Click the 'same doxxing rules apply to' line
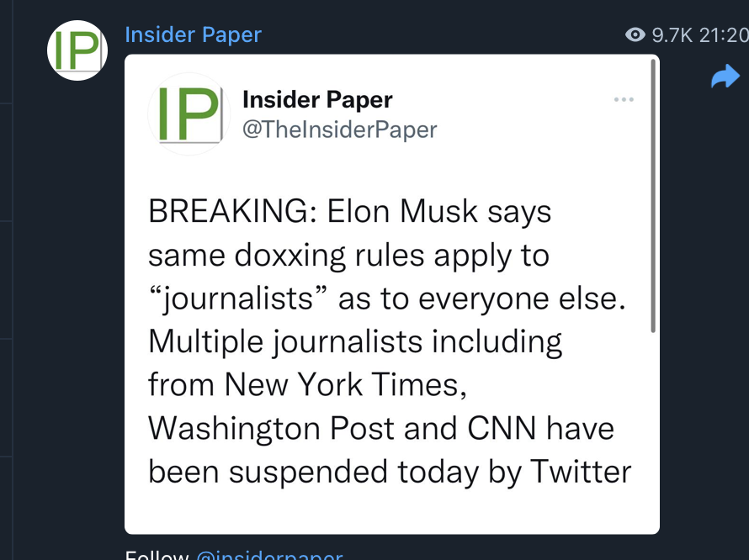 coord(348,256)
